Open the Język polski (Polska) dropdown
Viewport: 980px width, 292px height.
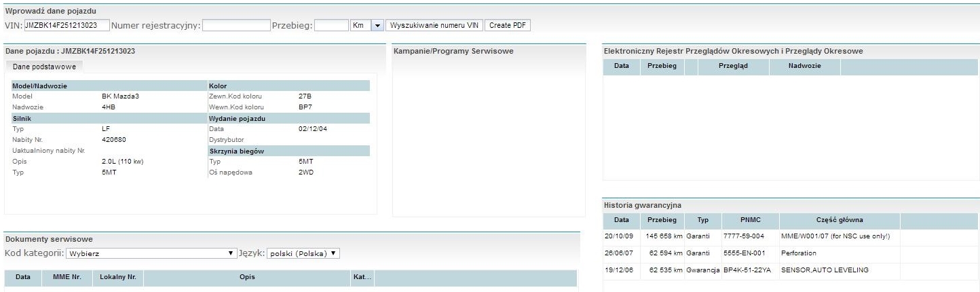point(303,253)
